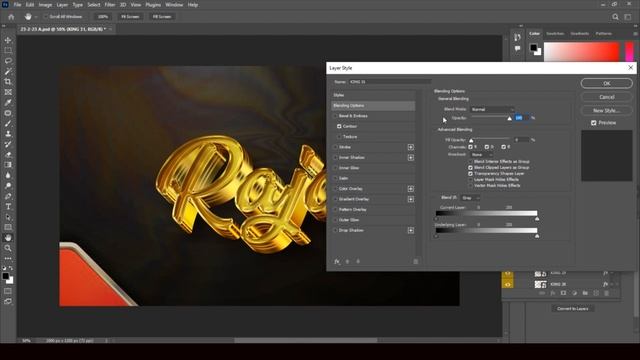The width and height of the screenshot is (640, 360).
Task: Select the Move tool
Action: click(x=8, y=40)
